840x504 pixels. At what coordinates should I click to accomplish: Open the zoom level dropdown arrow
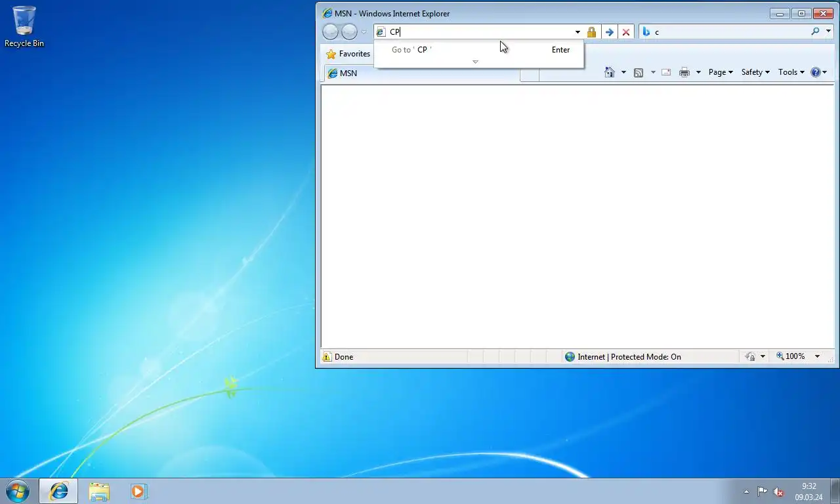817,356
